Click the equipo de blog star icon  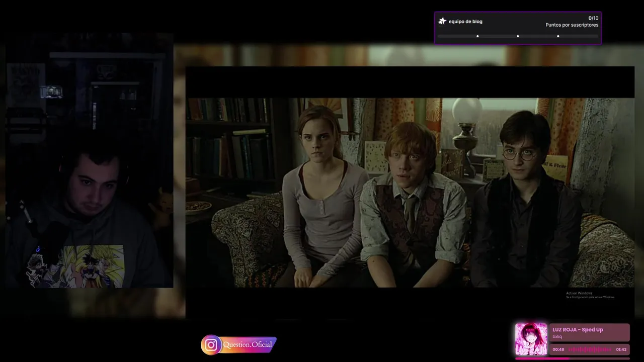coord(442,21)
